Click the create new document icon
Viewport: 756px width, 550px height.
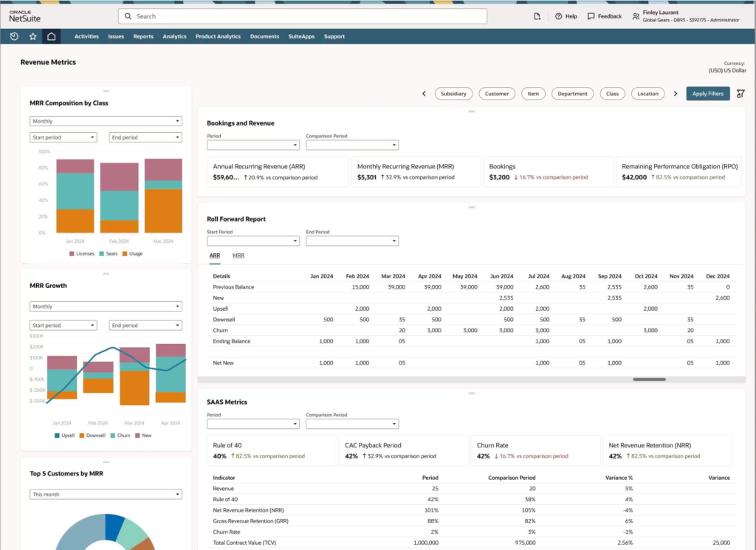tap(537, 16)
